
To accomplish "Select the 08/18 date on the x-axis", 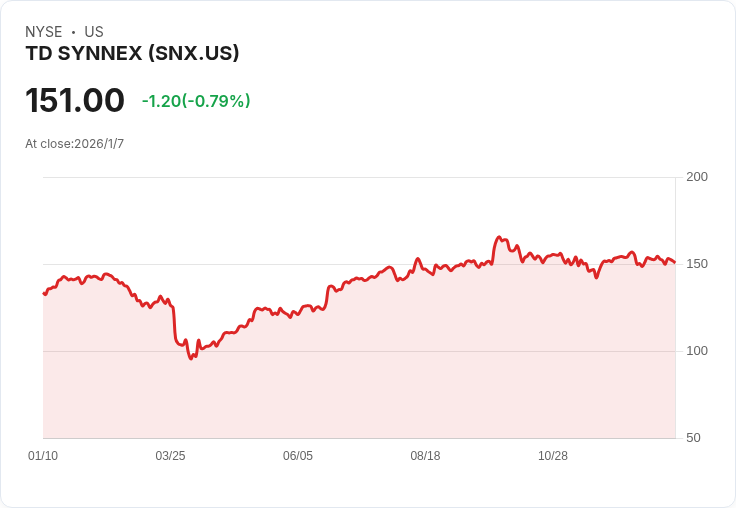I will pyautogui.click(x=425, y=456).
